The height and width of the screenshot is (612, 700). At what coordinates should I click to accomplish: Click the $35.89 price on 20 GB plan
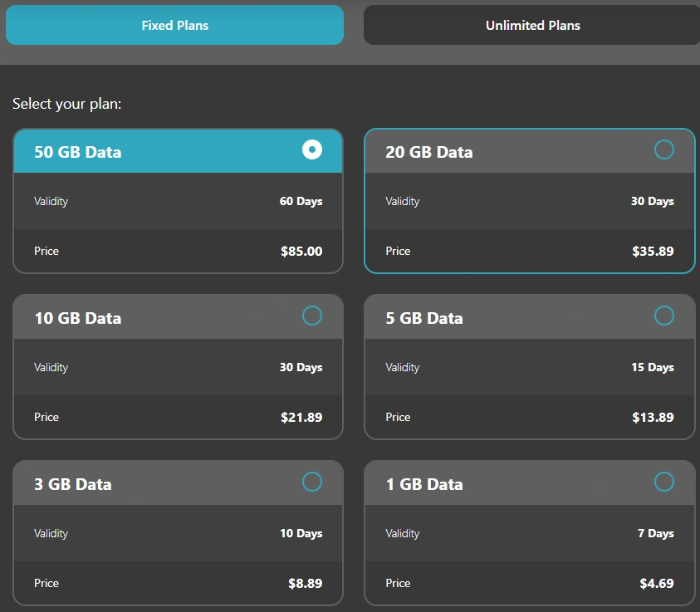tap(653, 251)
